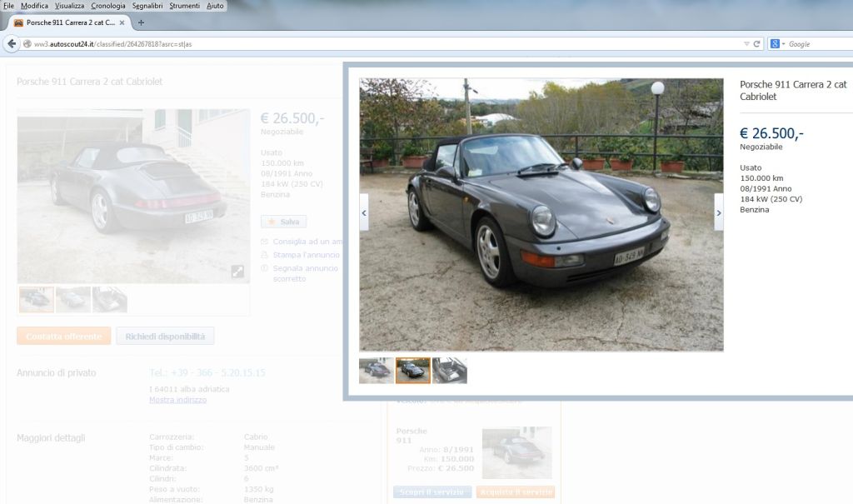This screenshot has height=504, width=853.
Task: Click the small Porsche 911 image in service box
Action: pyautogui.click(x=516, y=453)
